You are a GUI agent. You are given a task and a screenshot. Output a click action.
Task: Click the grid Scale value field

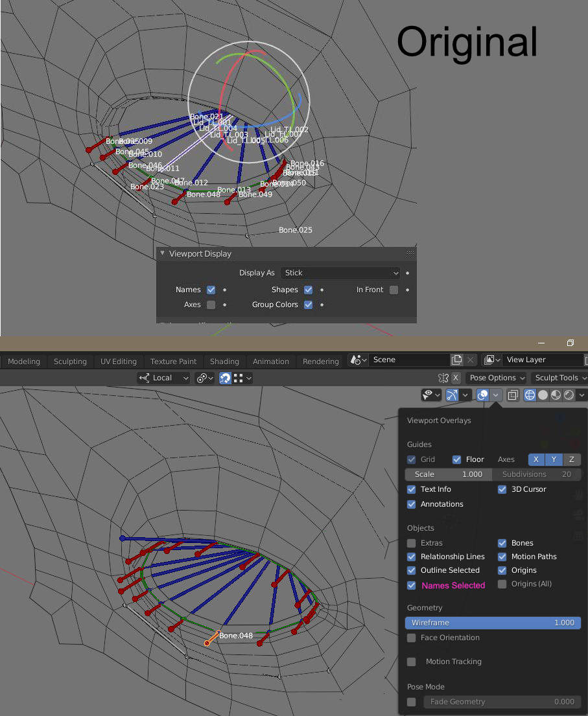pos(448,474)
